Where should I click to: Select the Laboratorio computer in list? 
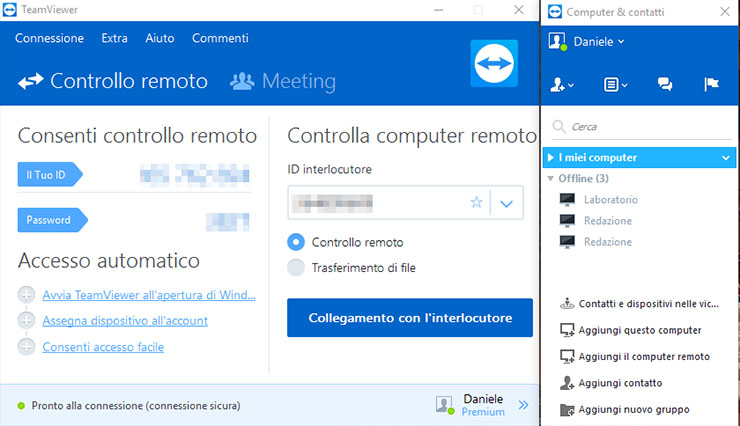611,199
